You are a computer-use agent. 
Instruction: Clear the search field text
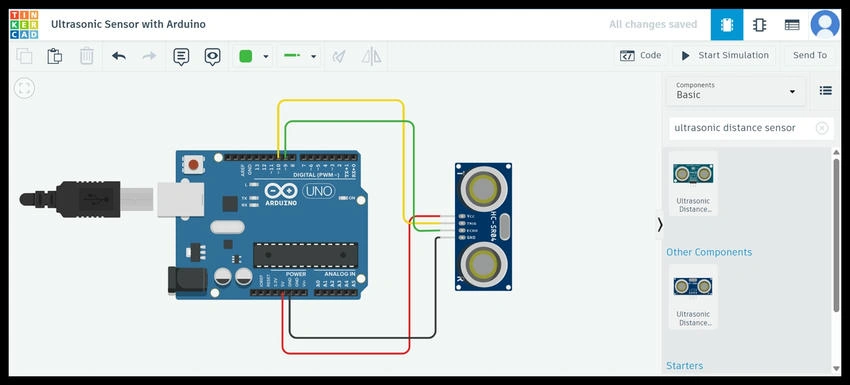coord(822,128)
